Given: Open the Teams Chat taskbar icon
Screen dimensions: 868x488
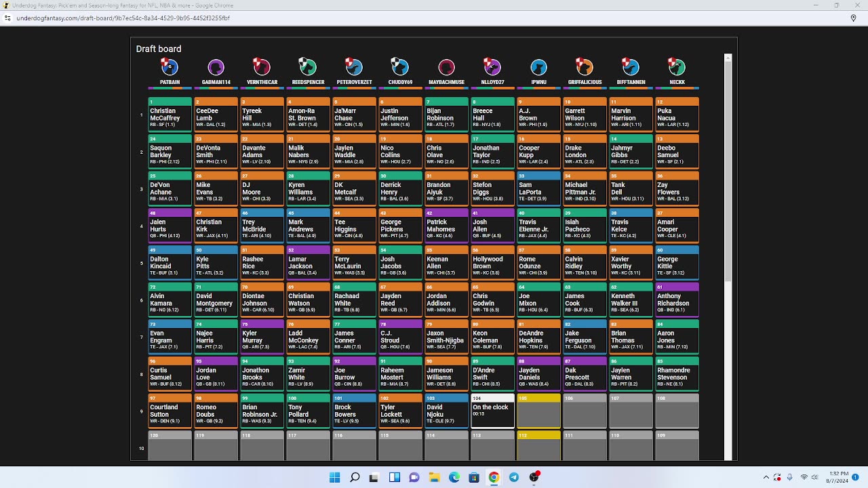Looking at the screenshot, I should pyautogui.click(x=414, y=477).
